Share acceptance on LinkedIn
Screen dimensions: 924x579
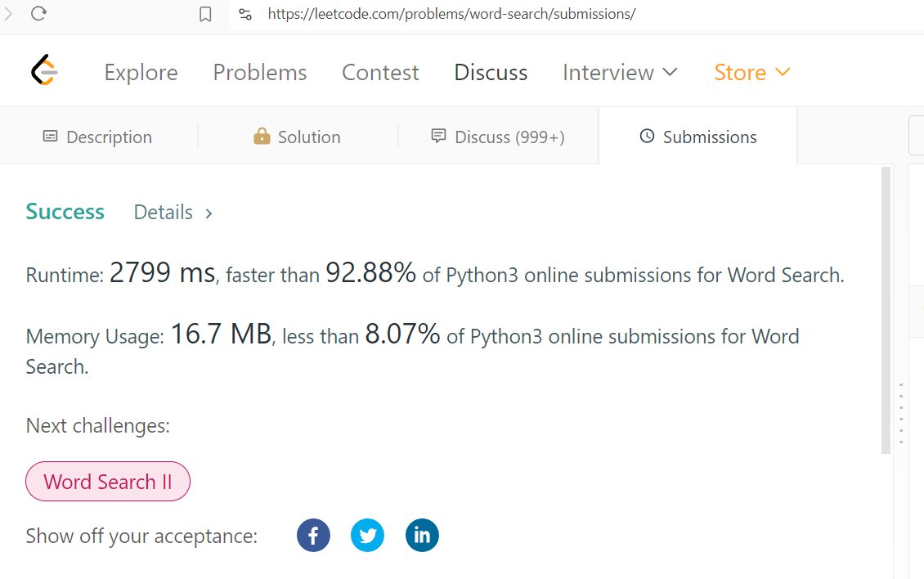click(x=422, y=536)
